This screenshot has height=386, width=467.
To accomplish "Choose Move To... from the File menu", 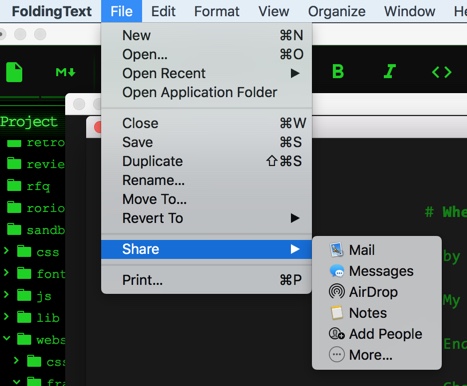I will (206, 199).
